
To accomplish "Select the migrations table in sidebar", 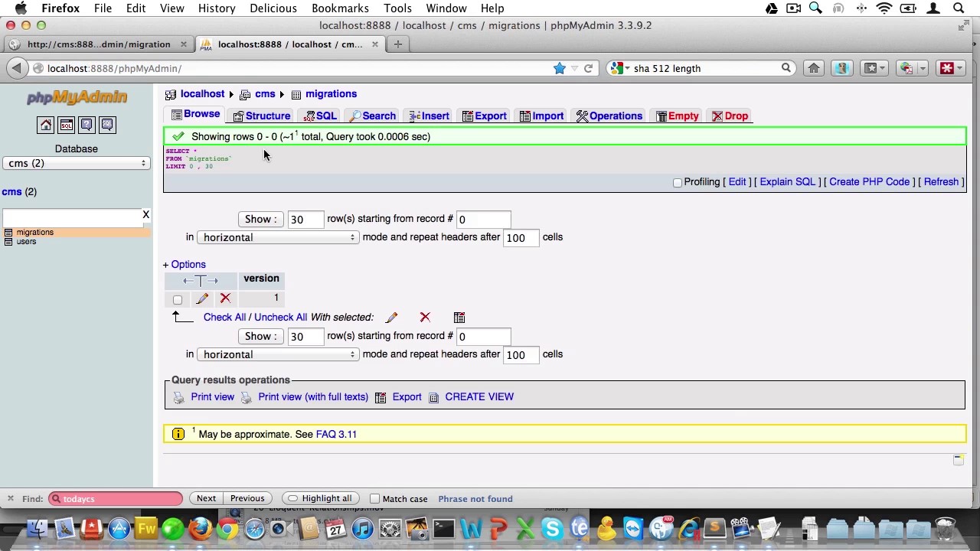I will point(34,233).
